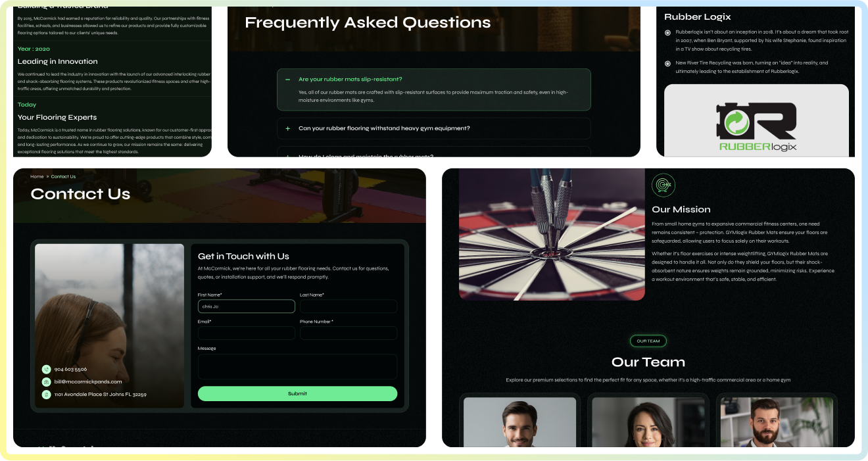This screenshot has height=461, width=868.
Task: Click the target icon above Our Mission
Action: tap(663, 185)
